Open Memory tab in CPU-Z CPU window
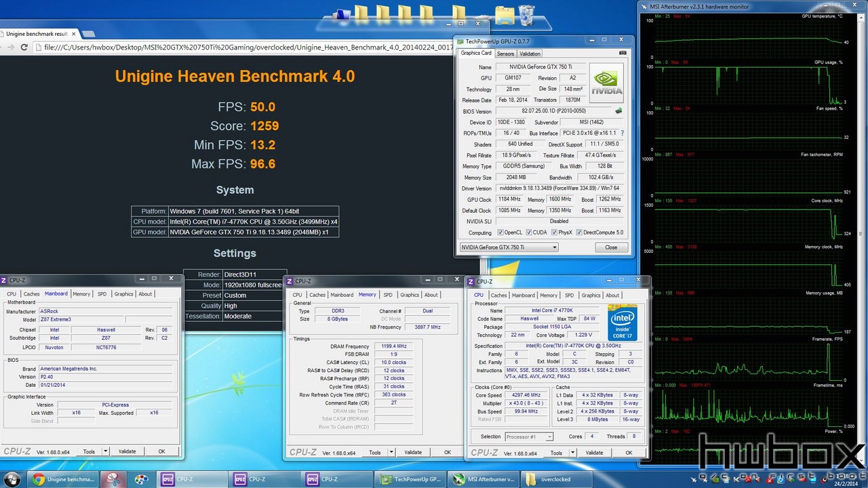The width and height of the screenshot is (868, 488). click(549, 295)
